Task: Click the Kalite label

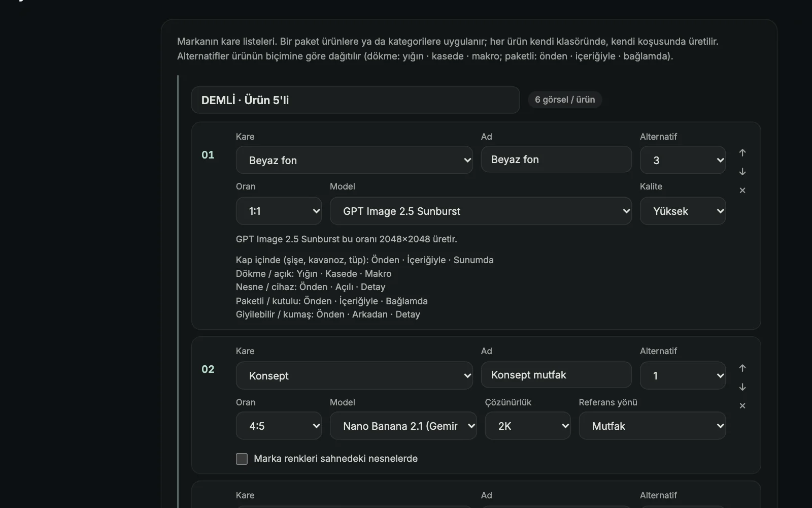Action: point(651,186)
